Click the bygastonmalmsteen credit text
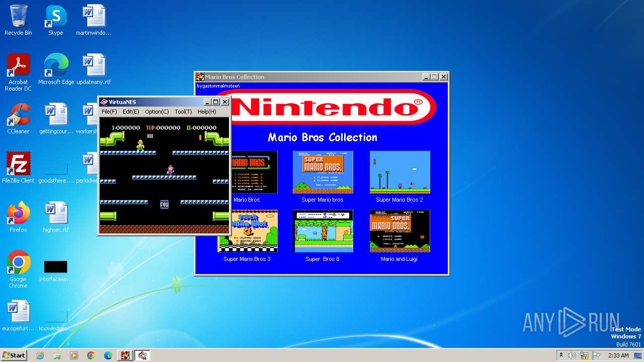644x362 pixels. (x=218, y=86)
